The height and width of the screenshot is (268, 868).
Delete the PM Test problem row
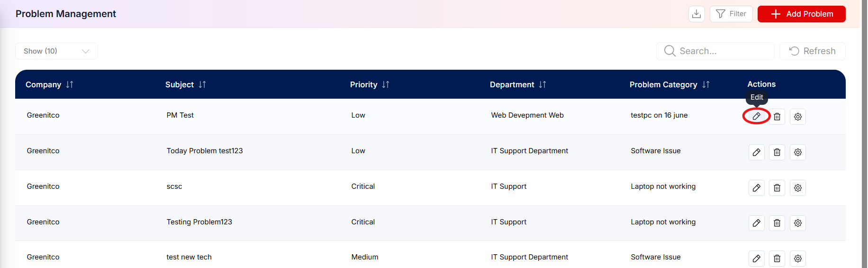click(x=777, y=116)
